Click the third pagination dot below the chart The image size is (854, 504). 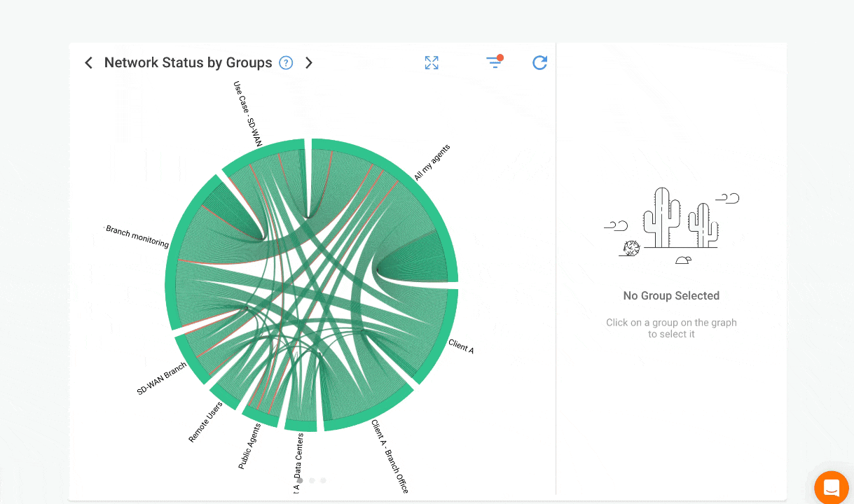(323, 480)
